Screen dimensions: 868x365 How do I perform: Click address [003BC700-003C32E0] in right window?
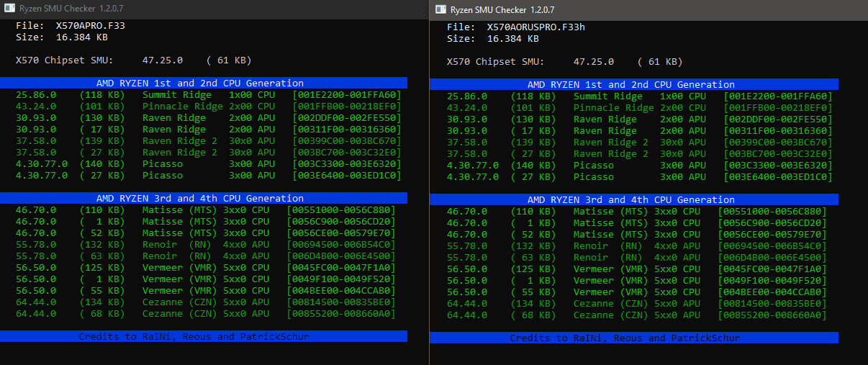tap(778, 154)
